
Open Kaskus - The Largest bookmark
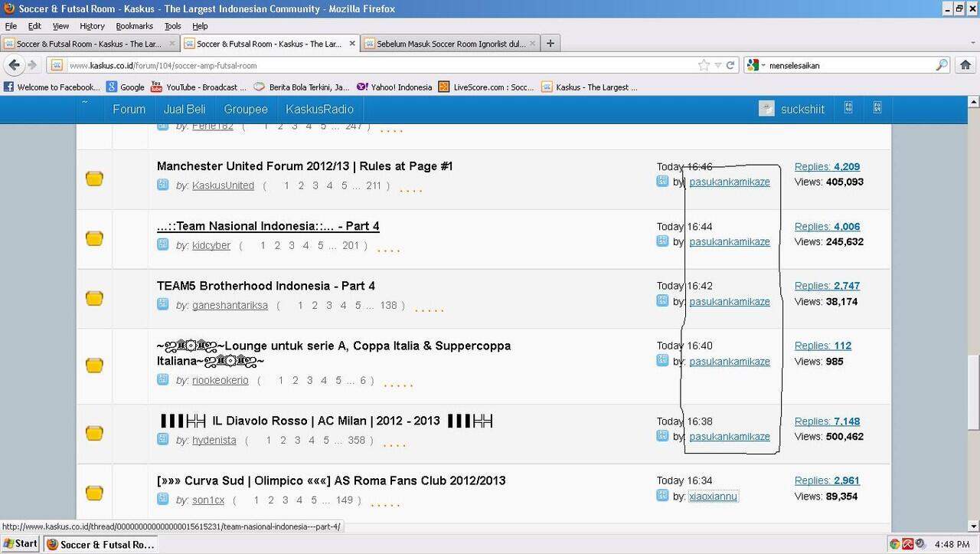click(x=589, y=87)
